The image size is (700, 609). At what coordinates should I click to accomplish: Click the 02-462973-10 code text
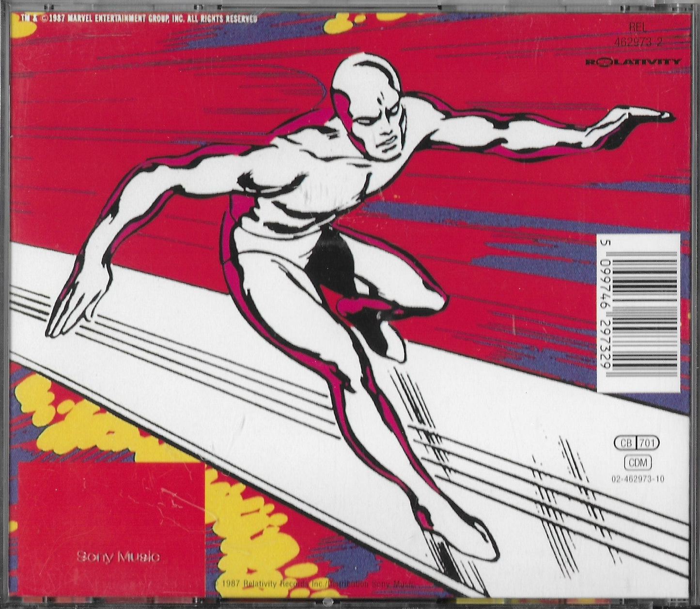(x=637, y=479)
